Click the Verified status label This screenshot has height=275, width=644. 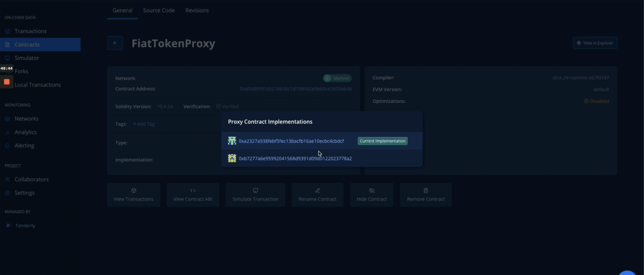(x=227, y=106)
